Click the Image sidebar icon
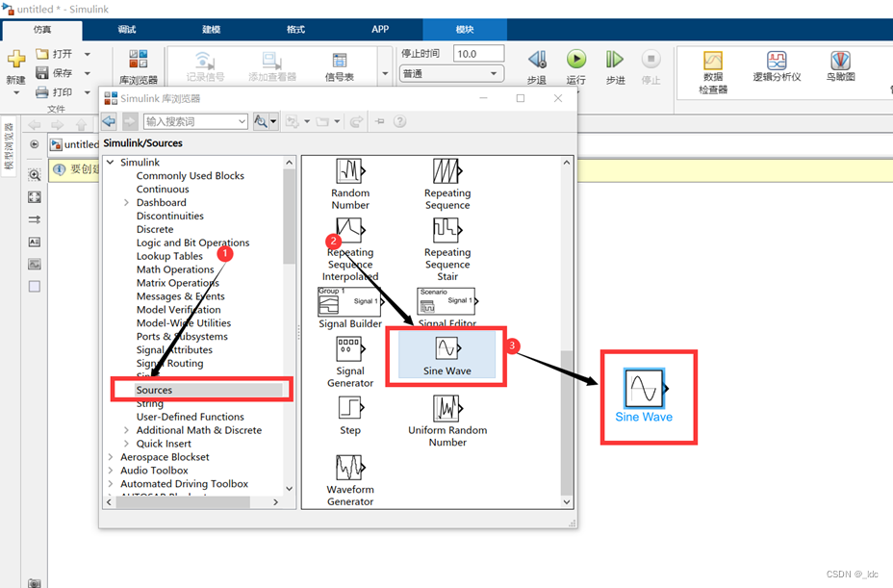Viewport: 893px width, 588px height. (35, 265)
